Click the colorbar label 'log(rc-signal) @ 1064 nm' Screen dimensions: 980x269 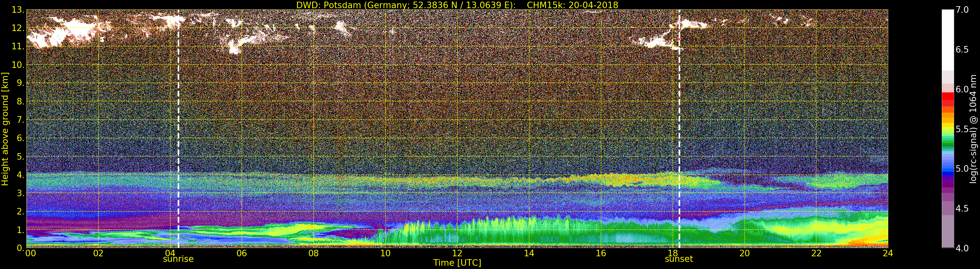click(x=973, y=129)
